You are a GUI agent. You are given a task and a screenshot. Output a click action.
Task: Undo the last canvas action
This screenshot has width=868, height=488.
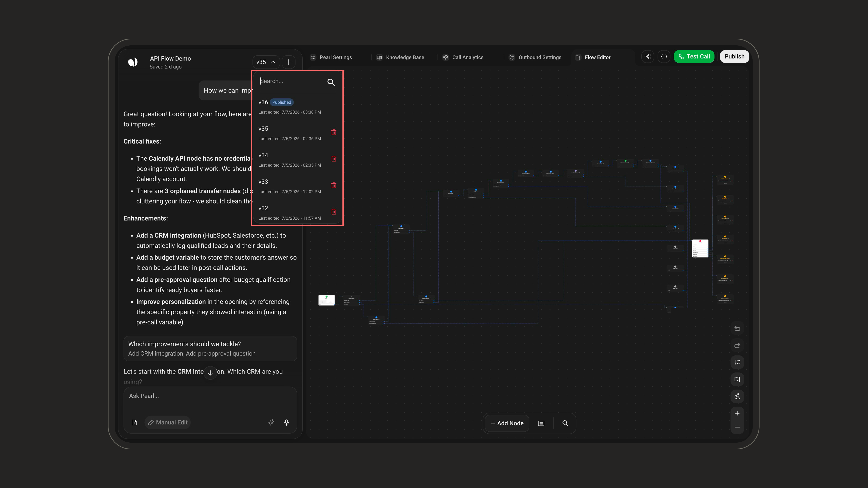click(x=737, y=328)
